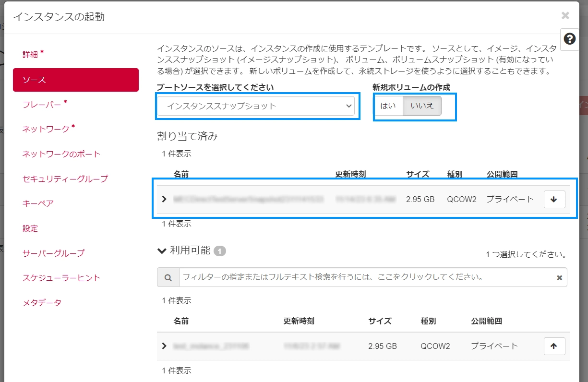Click the up arrow to allocate available snapshot

pos(554,346)
